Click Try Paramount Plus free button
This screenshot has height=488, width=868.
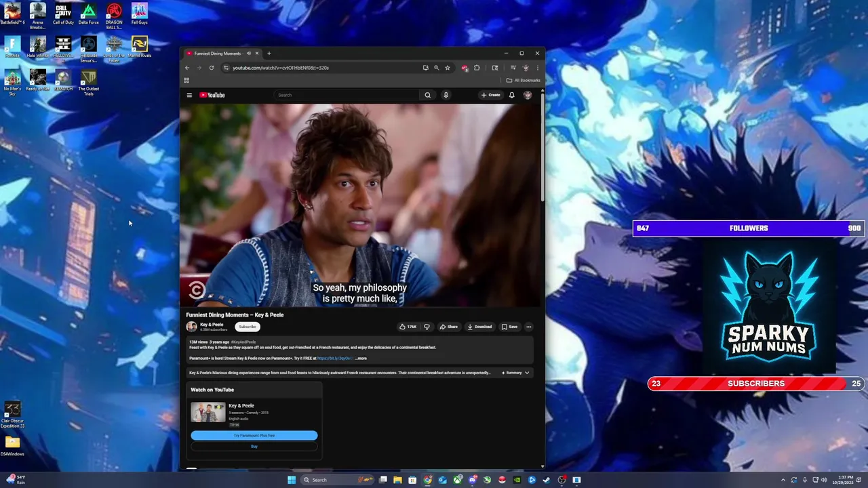pyautogui.click(x=254, y=435)
